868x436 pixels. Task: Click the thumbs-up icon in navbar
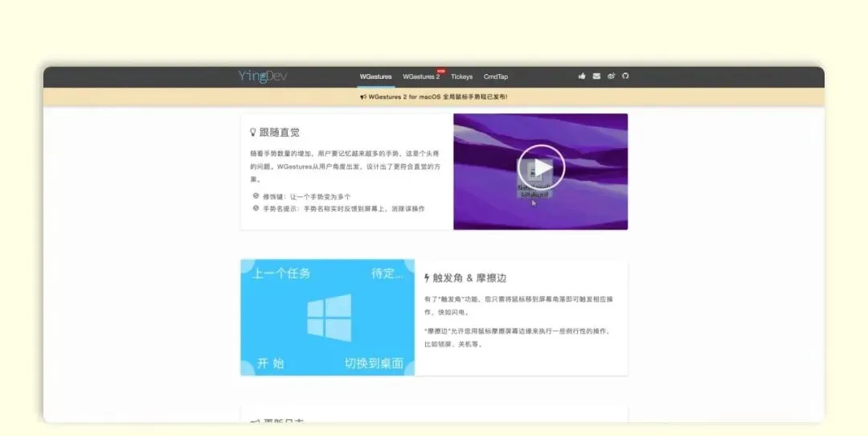tap(582, 76)
